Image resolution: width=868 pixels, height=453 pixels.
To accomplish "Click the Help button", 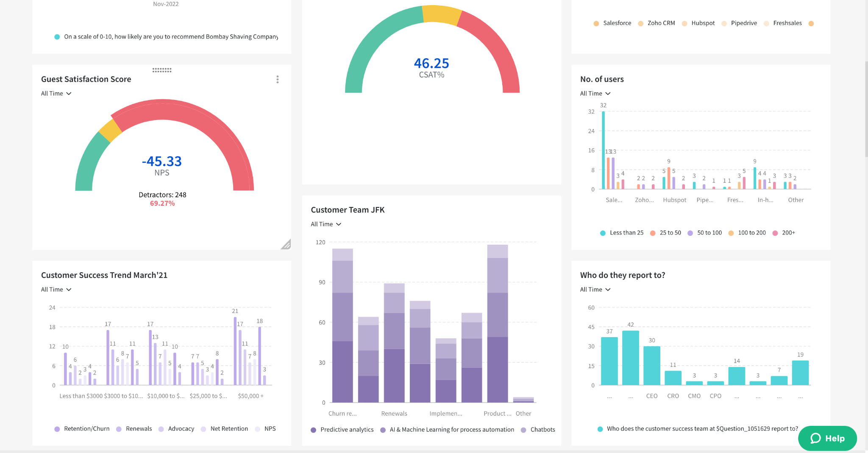I will pyautogui.click(x=827, y=438).
